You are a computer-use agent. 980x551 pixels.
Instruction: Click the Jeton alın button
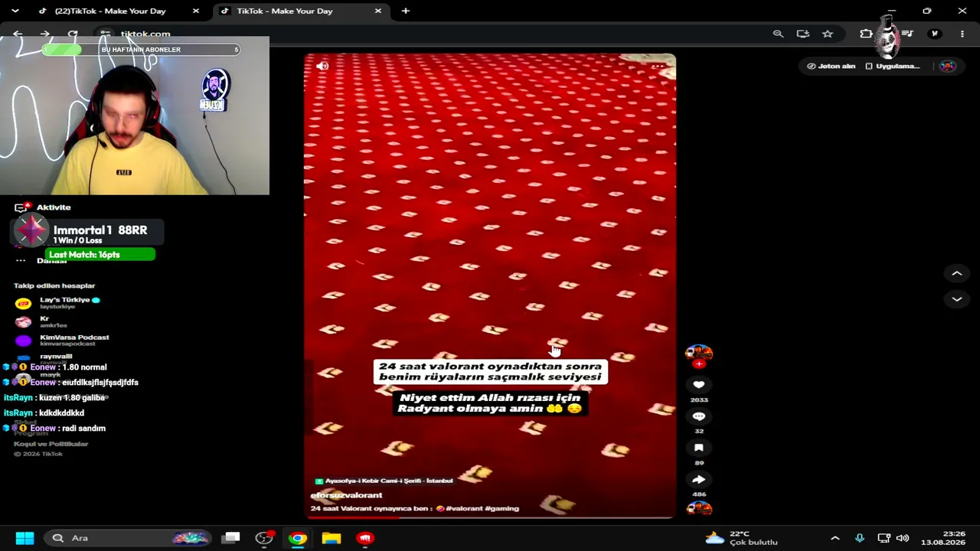831,67
